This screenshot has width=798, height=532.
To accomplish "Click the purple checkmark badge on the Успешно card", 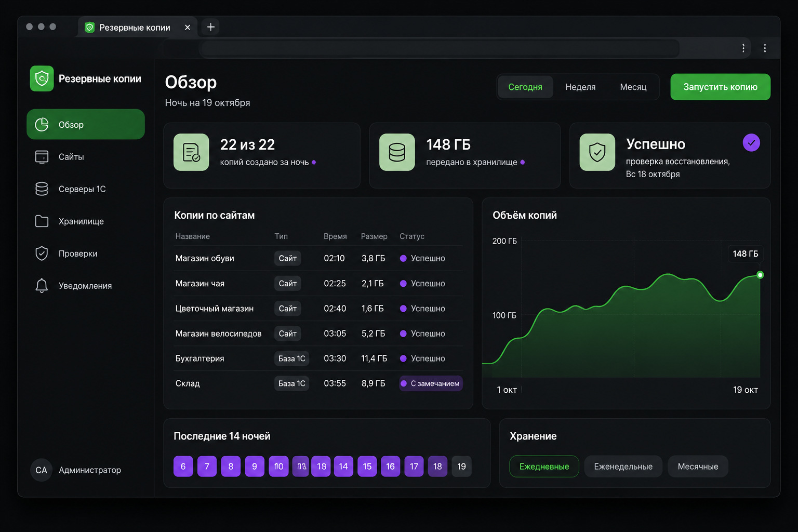I will click(x=751, y=143).
